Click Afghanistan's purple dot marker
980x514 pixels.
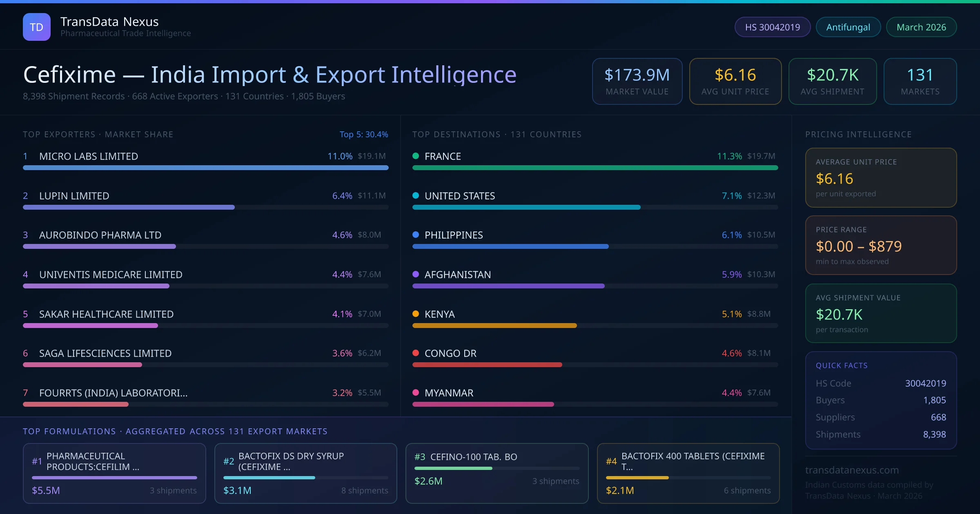[x=416, y=274]
